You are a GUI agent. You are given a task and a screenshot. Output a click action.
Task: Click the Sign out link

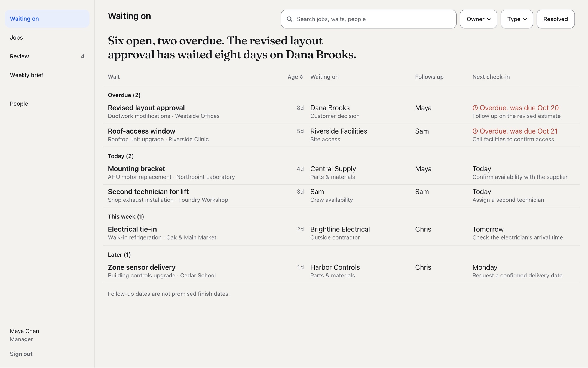[21, 354]
